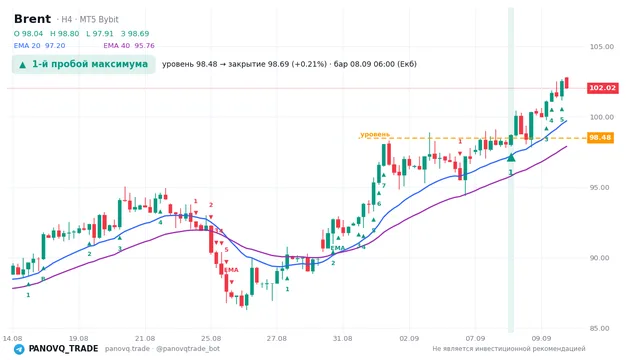
Task: Click the 'L 97.91' low value
Action: click(100, 34)
